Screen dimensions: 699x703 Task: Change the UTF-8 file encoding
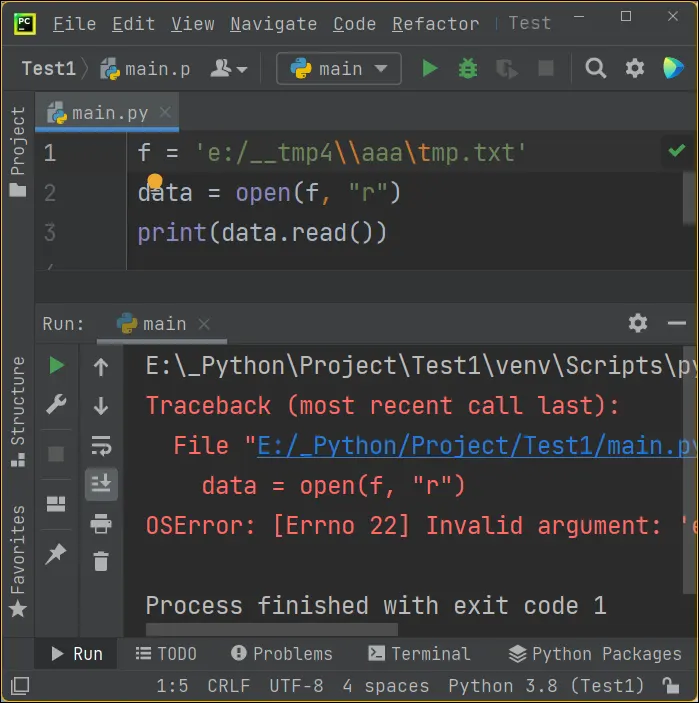point(296,686)
